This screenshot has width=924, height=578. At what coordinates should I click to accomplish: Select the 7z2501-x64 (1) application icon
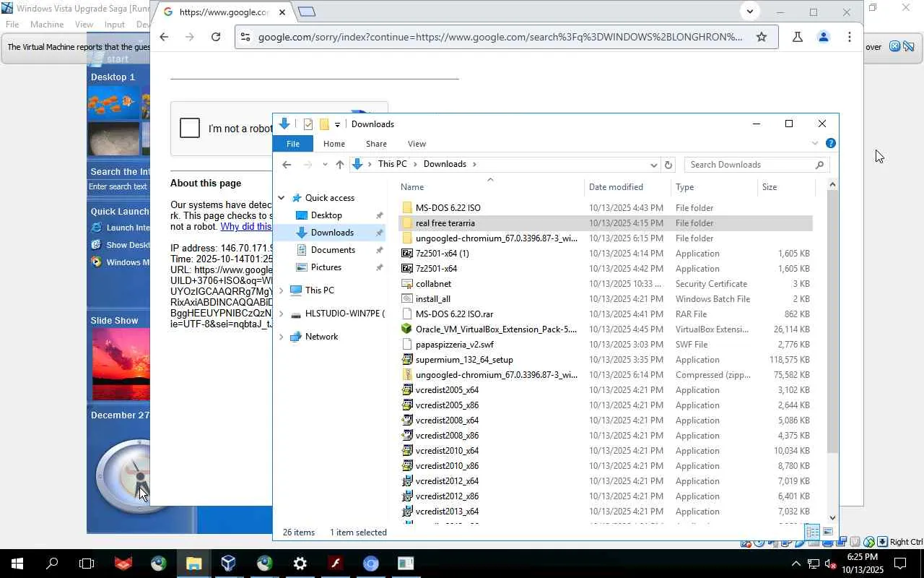pos(406,254)
